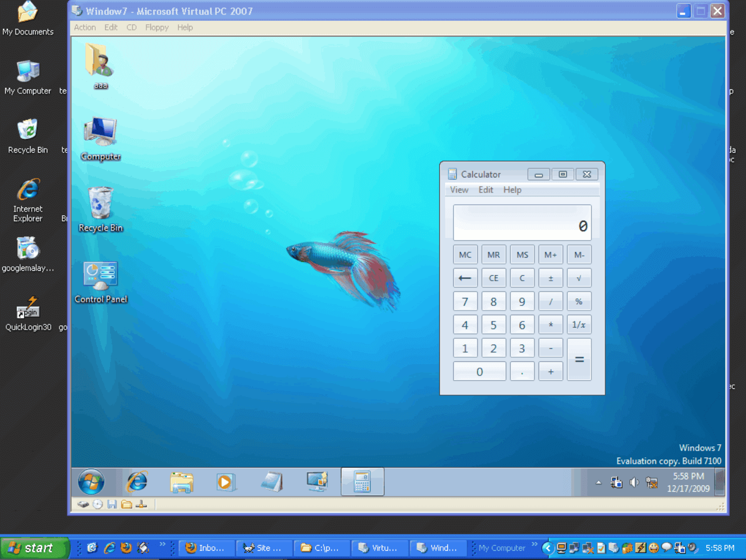Select the Calculator icon on the taskbar
The width and height of the screenshot is (746, 560).
pyautogui.click(x=362, y=482)
